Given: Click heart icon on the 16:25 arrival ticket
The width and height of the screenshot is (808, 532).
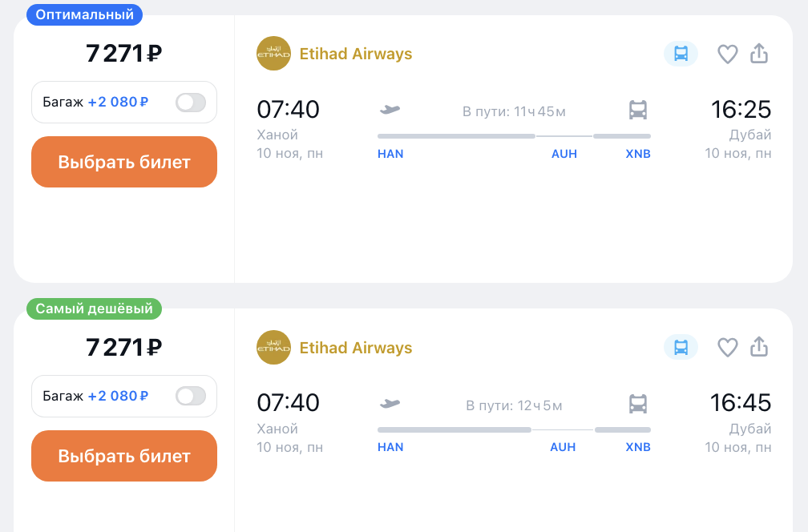Looking at the screenshot, I should (x=727, y=54).
